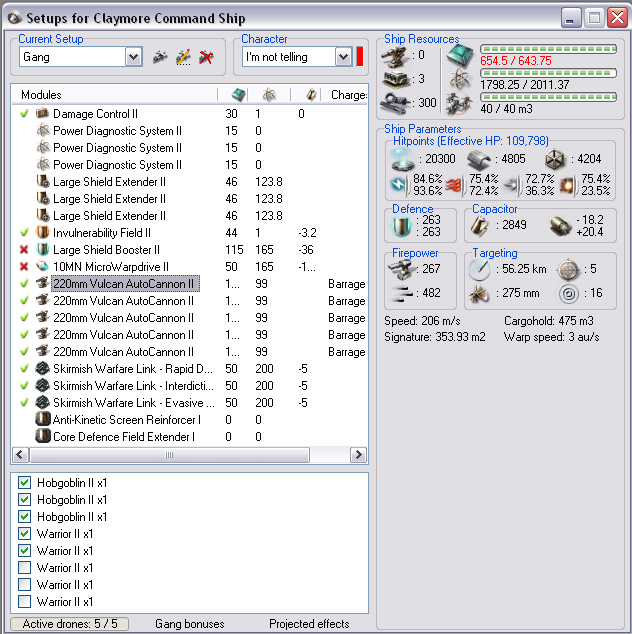Click the powergrid usage bar 1798.25 / 2011.37
Screen dimensions: 632x634
[548, 73]
